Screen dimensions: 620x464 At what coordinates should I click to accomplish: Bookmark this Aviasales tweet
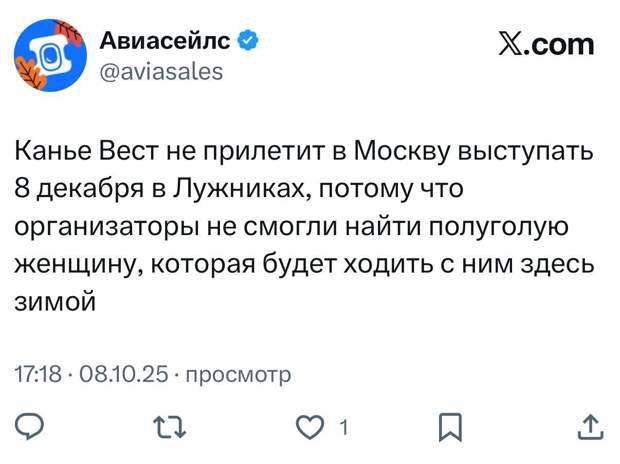[x=452, y=428]
